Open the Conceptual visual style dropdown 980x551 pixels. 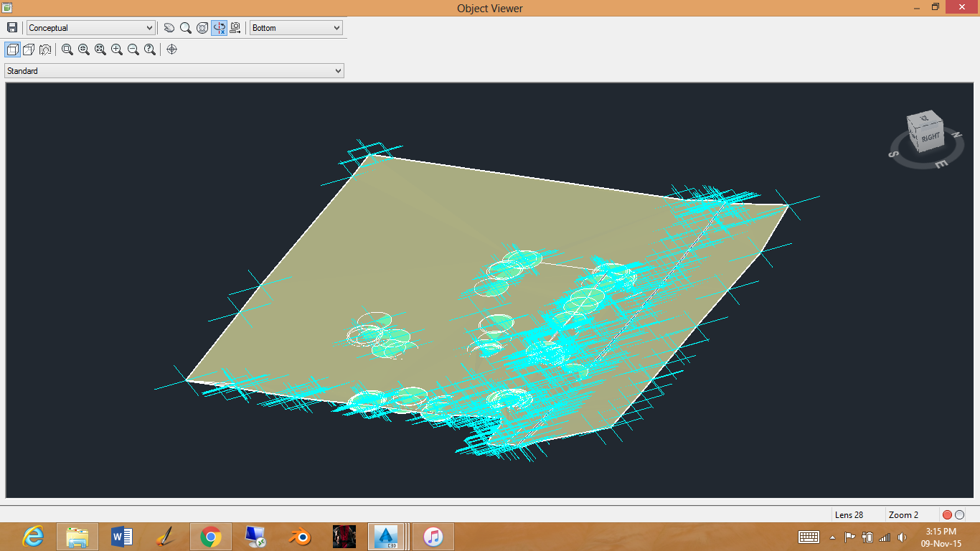tap(91, 28)
